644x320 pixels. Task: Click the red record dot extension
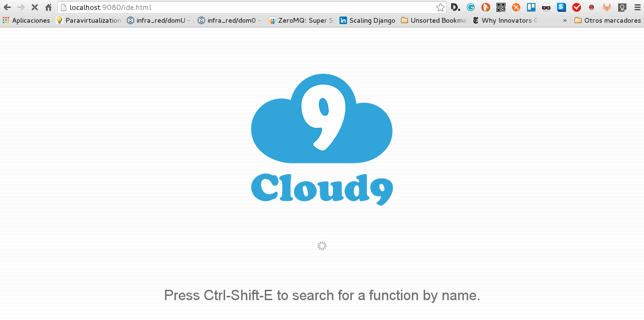592,7
